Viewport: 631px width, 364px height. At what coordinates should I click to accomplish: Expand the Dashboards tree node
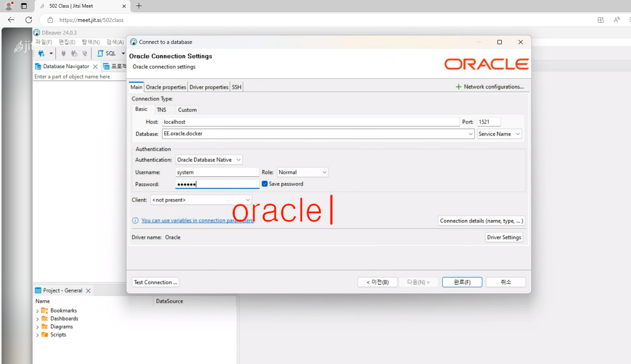(37, 319)
